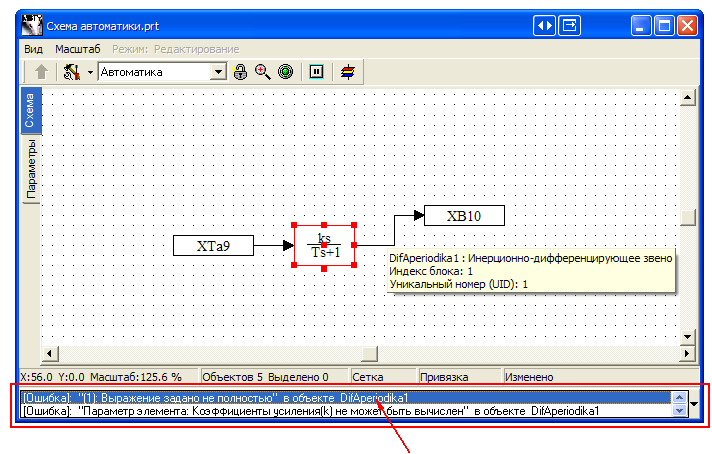Click the red-blue lines toolbar icon

pos(347,72)
